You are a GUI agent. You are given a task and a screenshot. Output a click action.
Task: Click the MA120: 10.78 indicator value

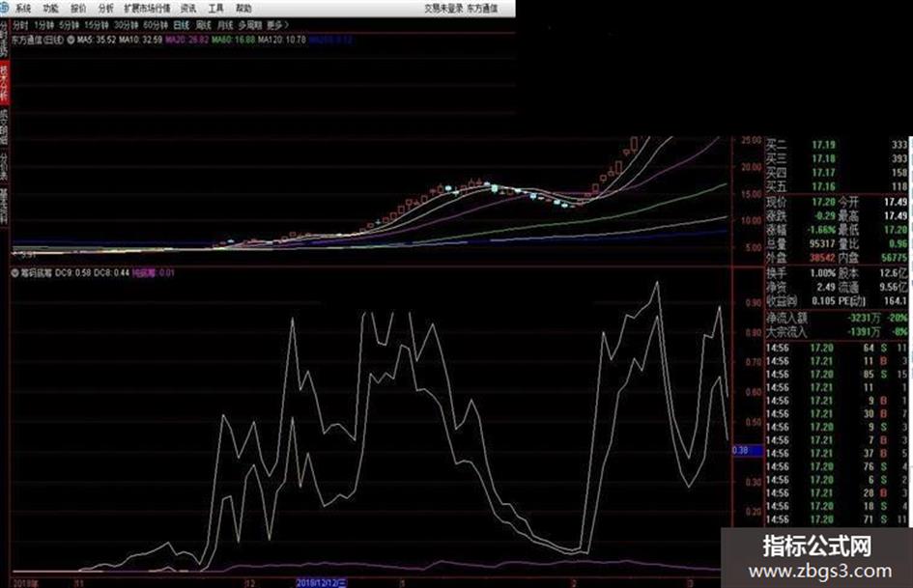point(282,41)
